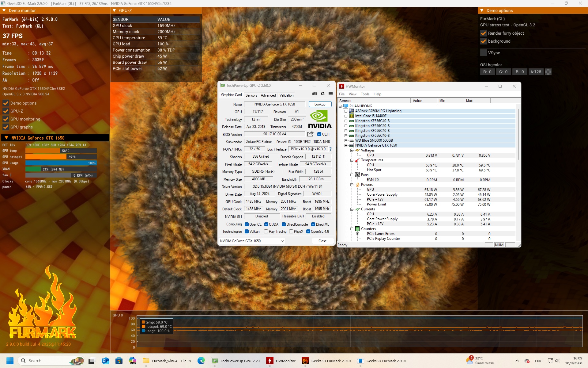Screen dimensions: 588x368
Task: Collapse the Demo monitor panel triangle
Action: point(4,10)
